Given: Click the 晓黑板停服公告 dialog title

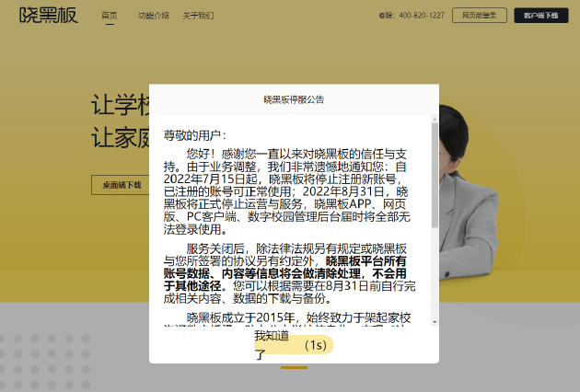Looking at the screenshot, I should [x=294, y=99].
